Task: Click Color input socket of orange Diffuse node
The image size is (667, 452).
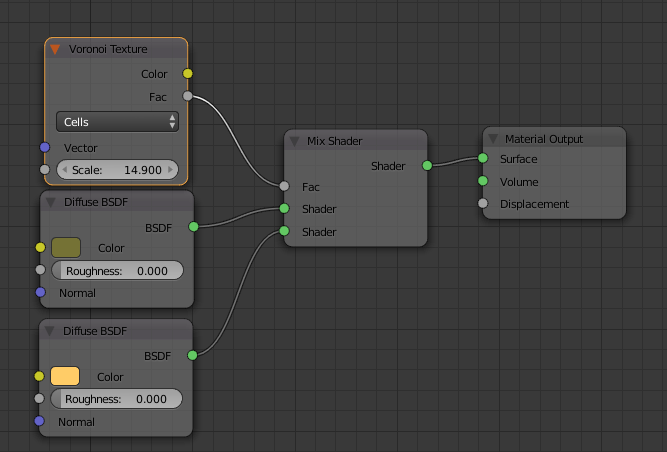Action: click(x=39, y=376)
